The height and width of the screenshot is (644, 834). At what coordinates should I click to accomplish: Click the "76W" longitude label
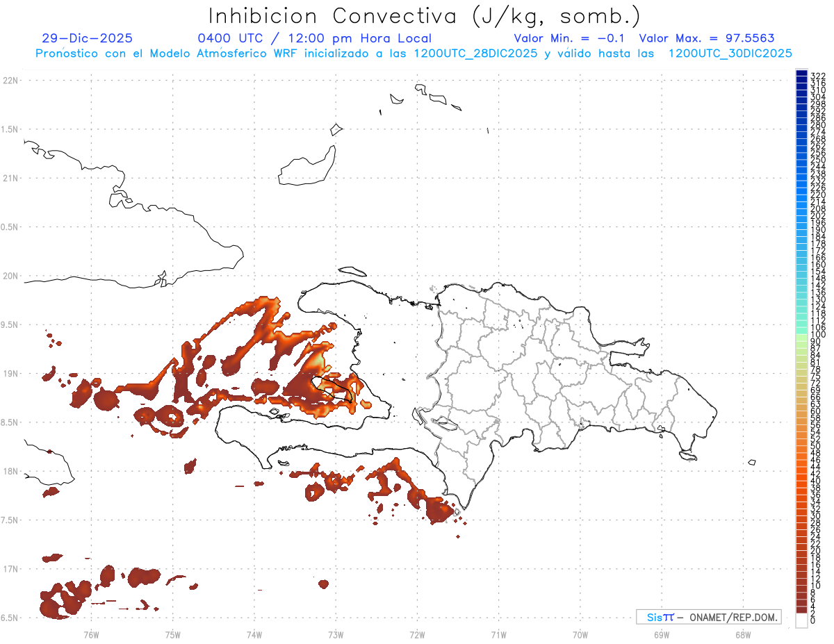[91, 634]
